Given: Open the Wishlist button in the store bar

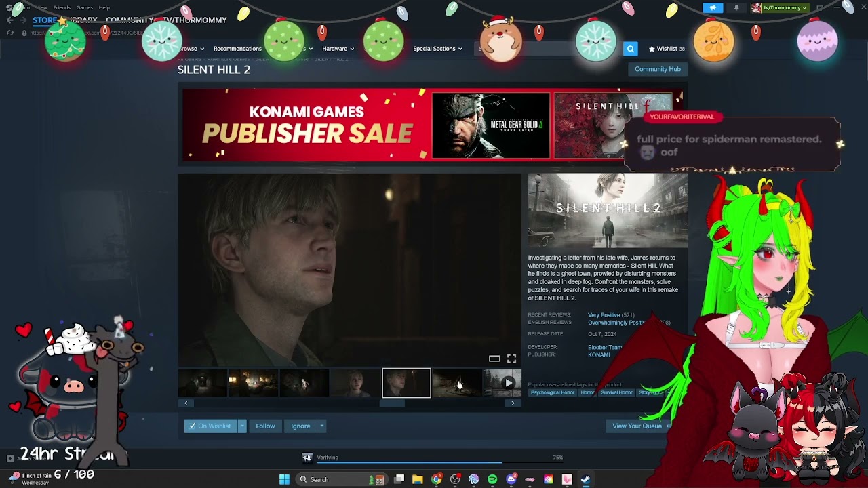Looking at the screenshot, I should tap(667, 49).
